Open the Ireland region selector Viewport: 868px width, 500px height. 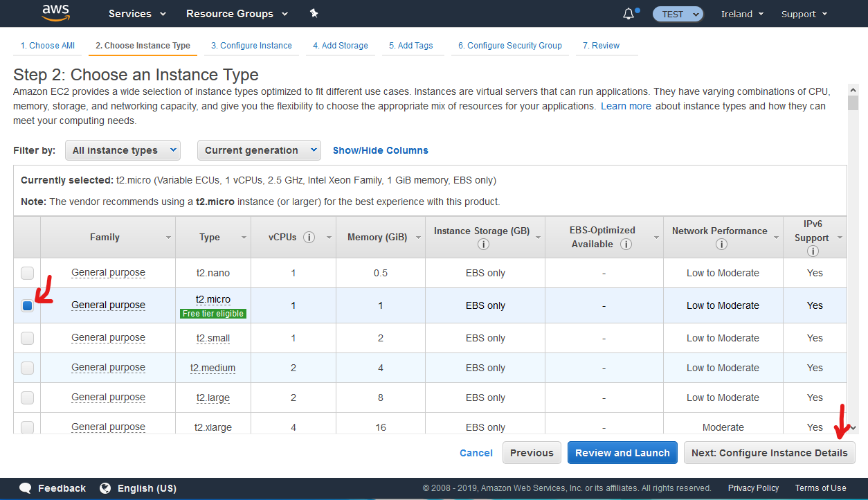[x=742, y=14]
